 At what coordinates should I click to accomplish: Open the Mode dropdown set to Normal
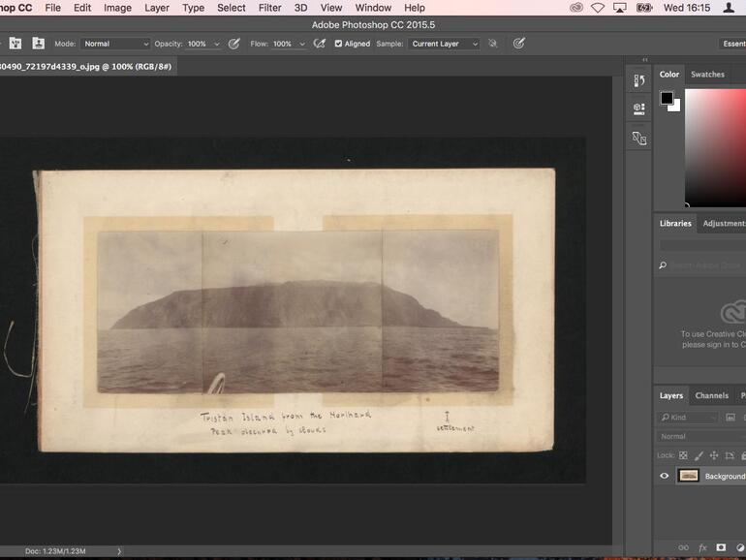(115, 44)
